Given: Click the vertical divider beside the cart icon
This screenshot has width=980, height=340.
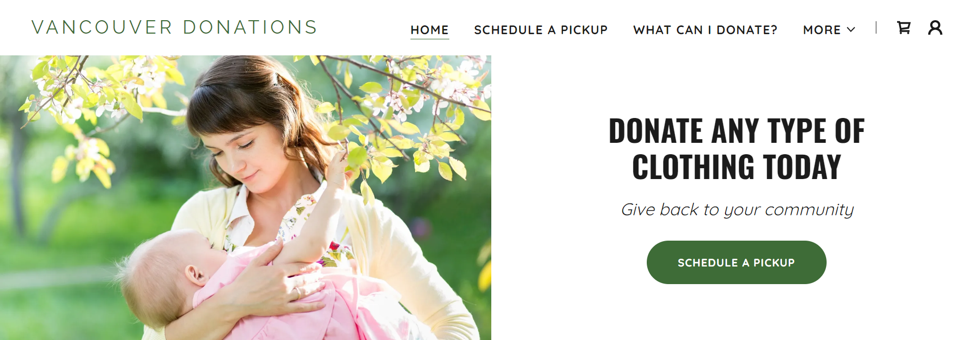Looking at the screenshot, I should 876,27.
